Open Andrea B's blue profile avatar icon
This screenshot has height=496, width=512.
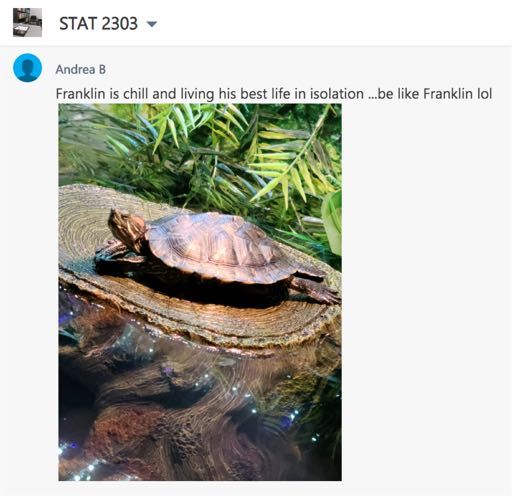pyautogui.click(x=27, y=68)
